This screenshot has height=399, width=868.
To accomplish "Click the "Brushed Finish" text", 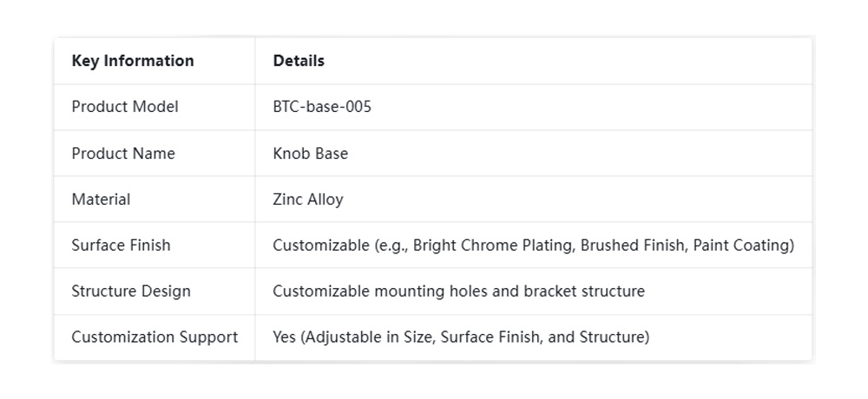I will (633, 245).
